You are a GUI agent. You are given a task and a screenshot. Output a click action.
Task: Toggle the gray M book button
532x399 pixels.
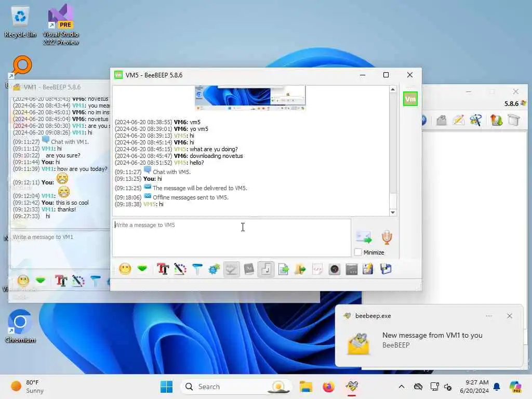(249, 269)
